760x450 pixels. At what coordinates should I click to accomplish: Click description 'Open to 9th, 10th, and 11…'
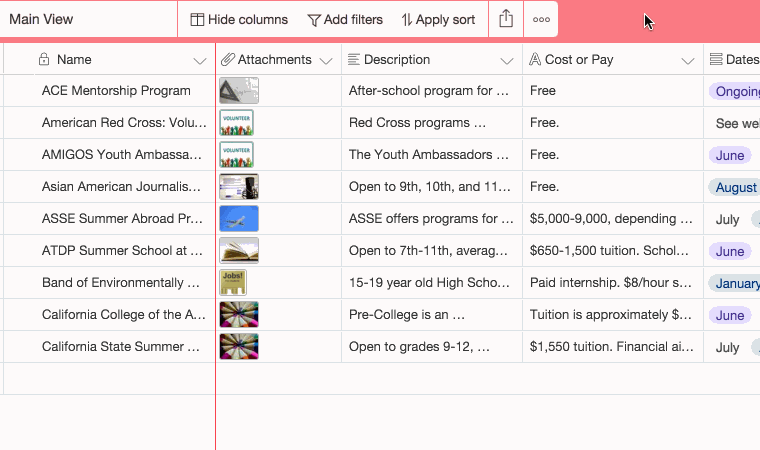point(432,187)
